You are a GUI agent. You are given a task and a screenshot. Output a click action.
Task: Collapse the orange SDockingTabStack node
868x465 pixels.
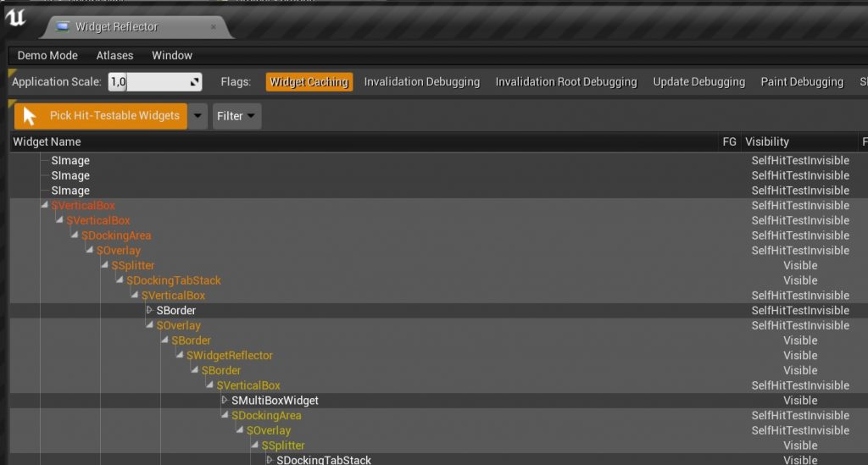pos(120,280)
